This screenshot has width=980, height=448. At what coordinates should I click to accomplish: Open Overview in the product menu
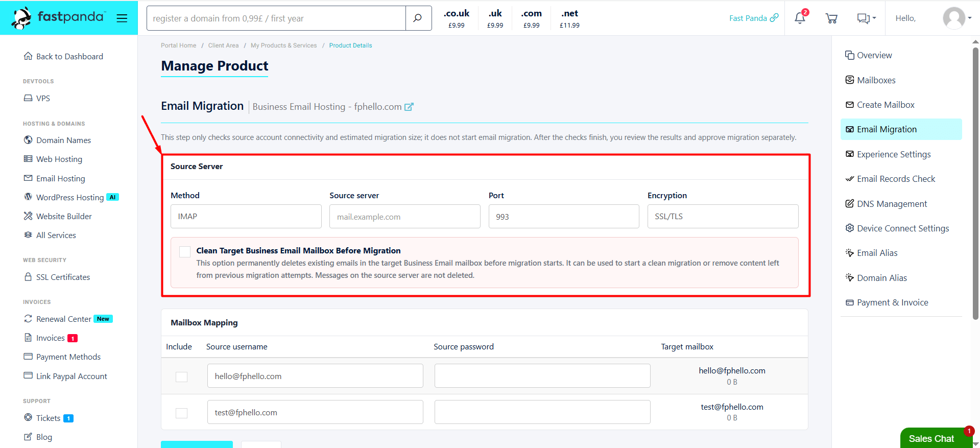coord(869,55)
